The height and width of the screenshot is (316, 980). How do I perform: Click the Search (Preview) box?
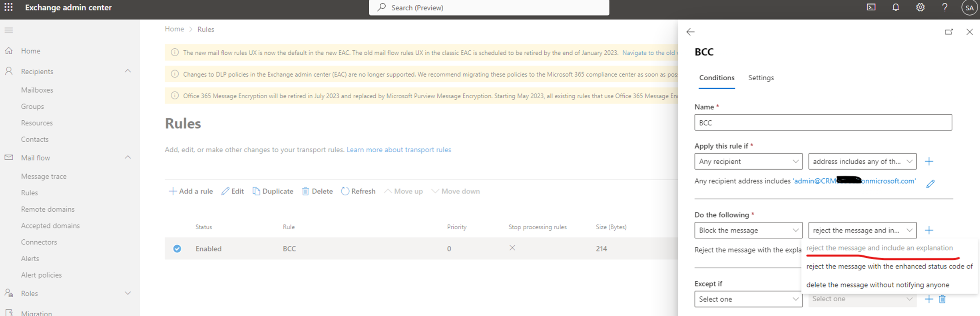coord(489,8)
